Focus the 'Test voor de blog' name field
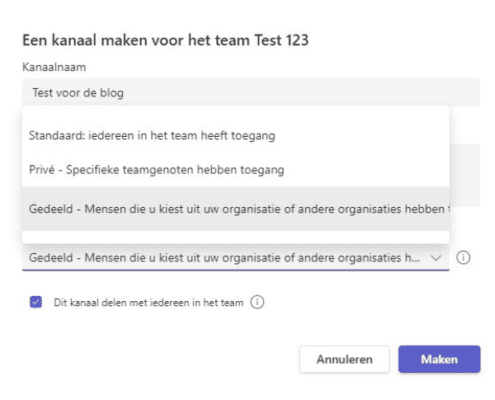495x400 pixels. point(251,93)
